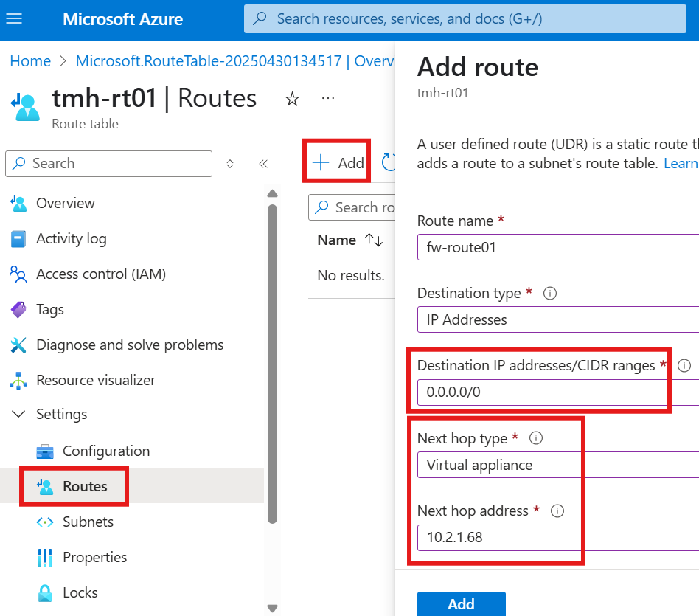Click the side menu Search box
The width and height of the screenshot is (699, 616).
click(x=109, y=164)
